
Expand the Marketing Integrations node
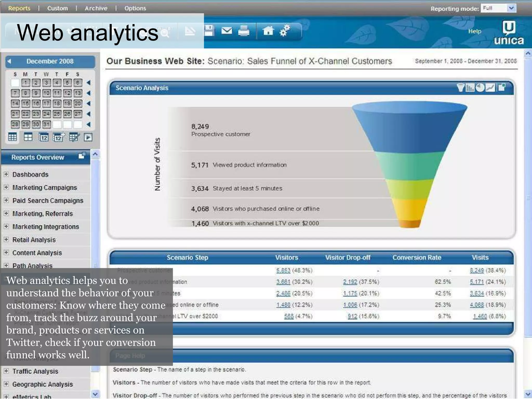click(x=6, y=226)
